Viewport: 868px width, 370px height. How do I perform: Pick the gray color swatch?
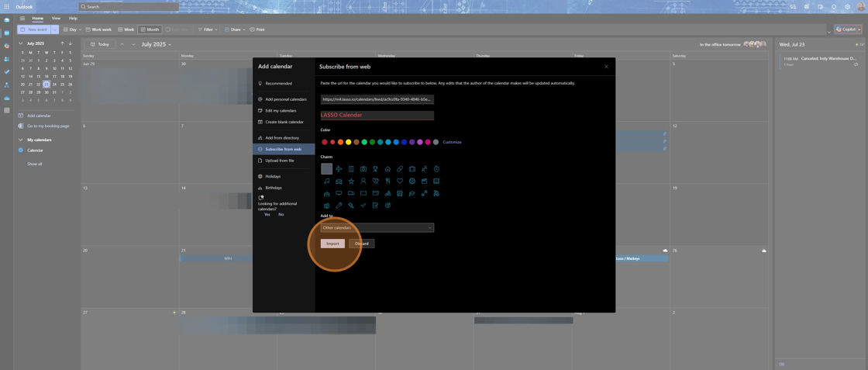(x=436, y=143)
